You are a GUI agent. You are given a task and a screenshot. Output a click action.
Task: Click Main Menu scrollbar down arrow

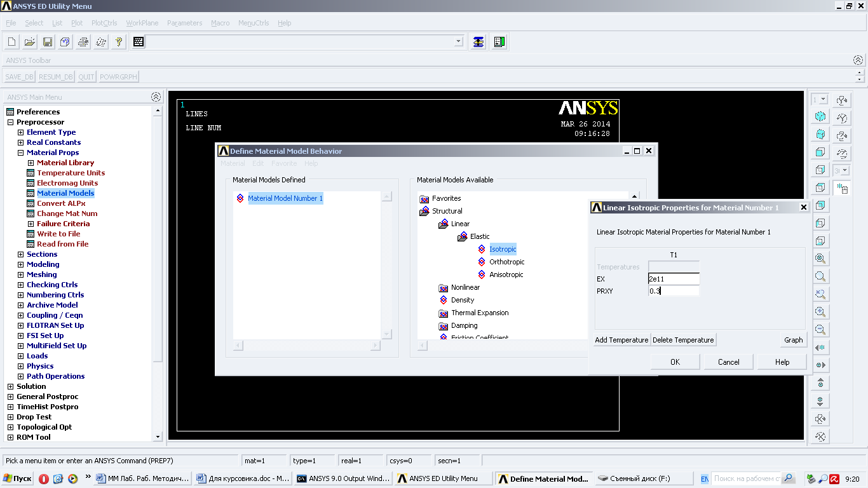(x=158, y=437)
